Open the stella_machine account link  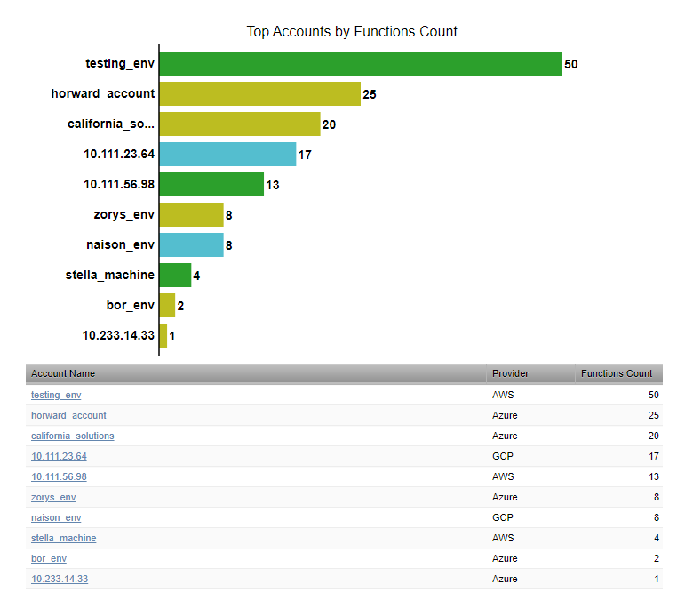(x=64, y=538)
